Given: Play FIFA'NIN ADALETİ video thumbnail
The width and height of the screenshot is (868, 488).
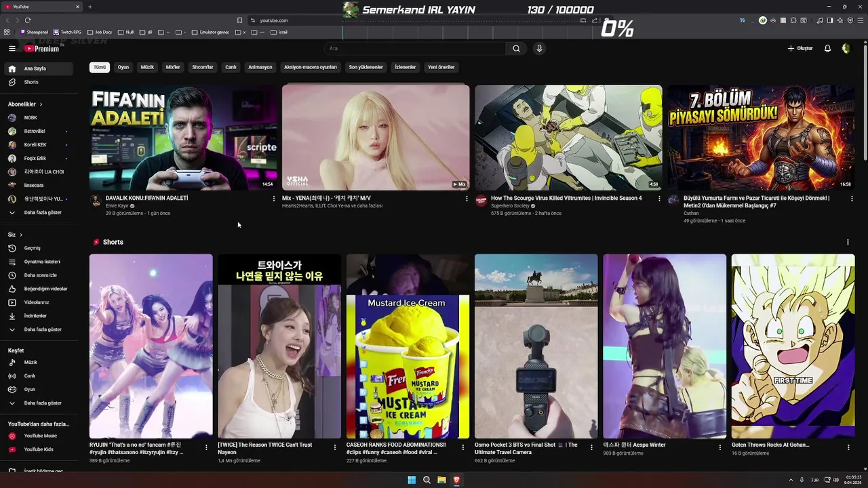Looking at the screenshot, I should point(183,138).
